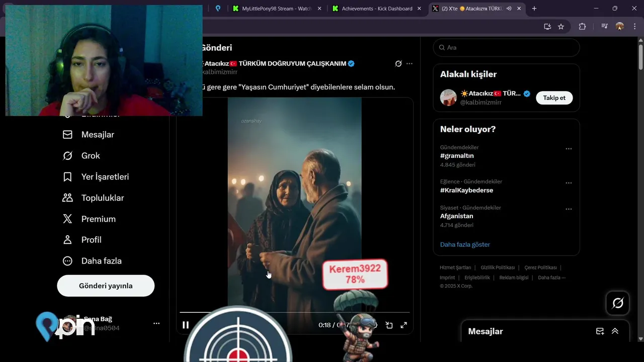Open the #KralKaybederse trend
Viewport: 644px width, 362px height.
click(x=466, y=190)
